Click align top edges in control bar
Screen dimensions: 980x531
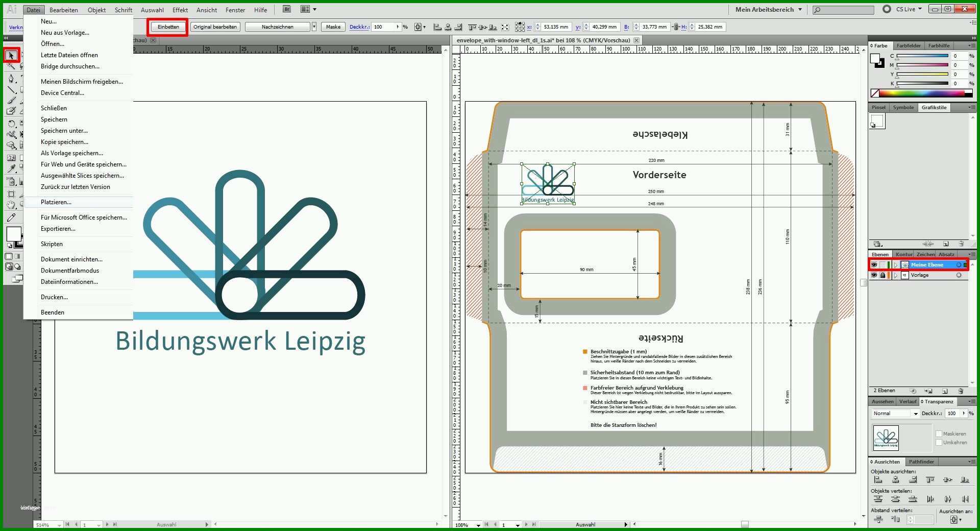473,27
